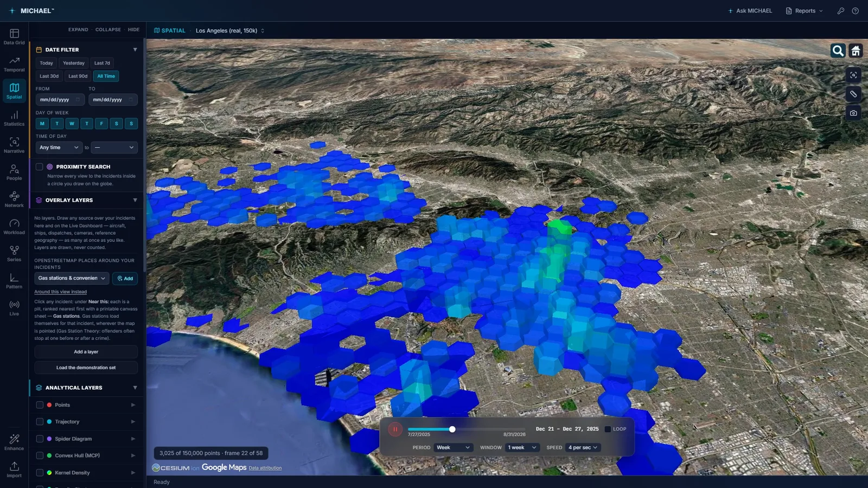Screen dimensions: 868x488
Task: Follow the Around this view instead link
Action: tap(60, 292)
